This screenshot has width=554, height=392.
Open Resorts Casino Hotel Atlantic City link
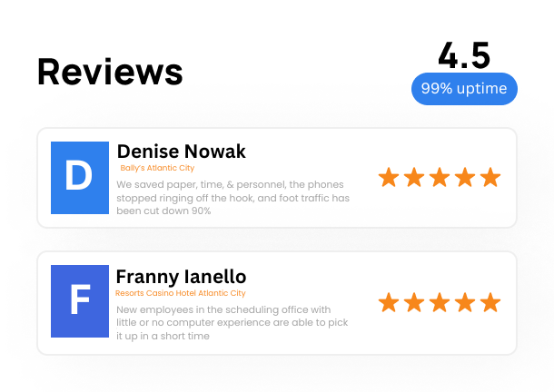tap(181, 293)
